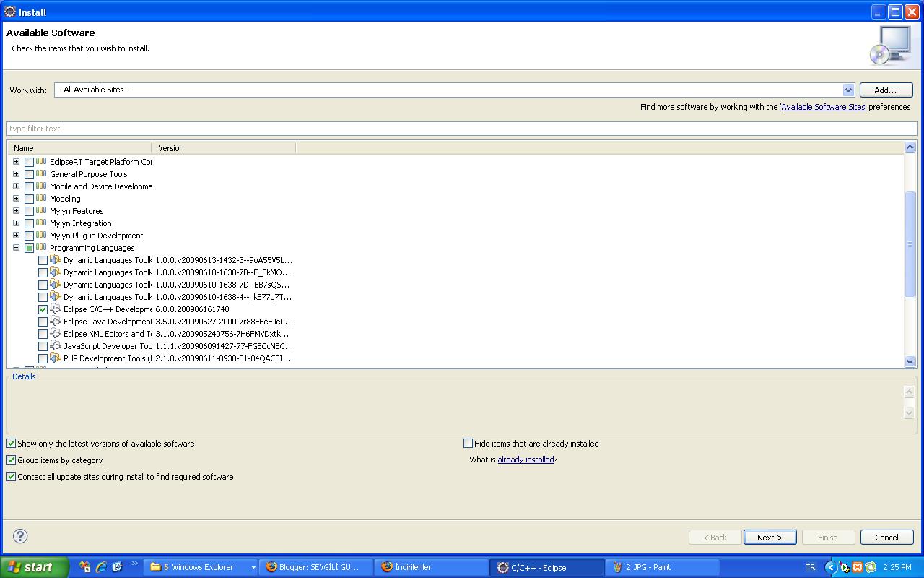Open the Available Software Sites link

(823, 107)
